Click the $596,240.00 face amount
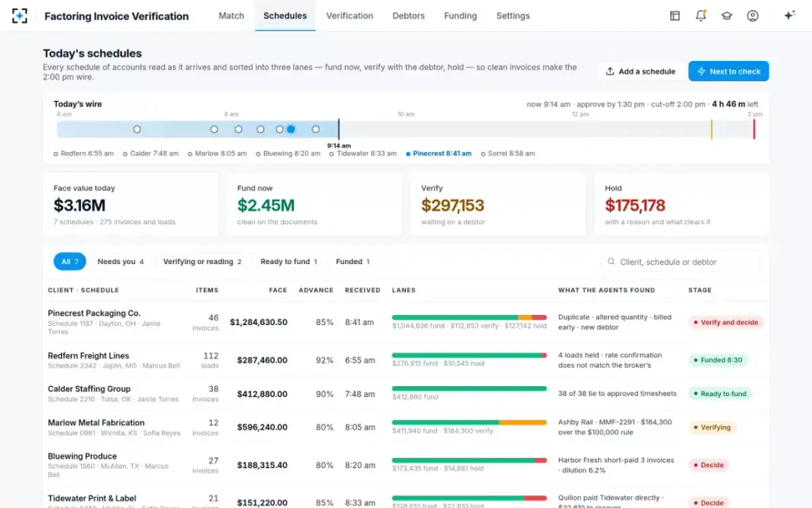Screen dimensions: 812x508 (x=262, y=427)
